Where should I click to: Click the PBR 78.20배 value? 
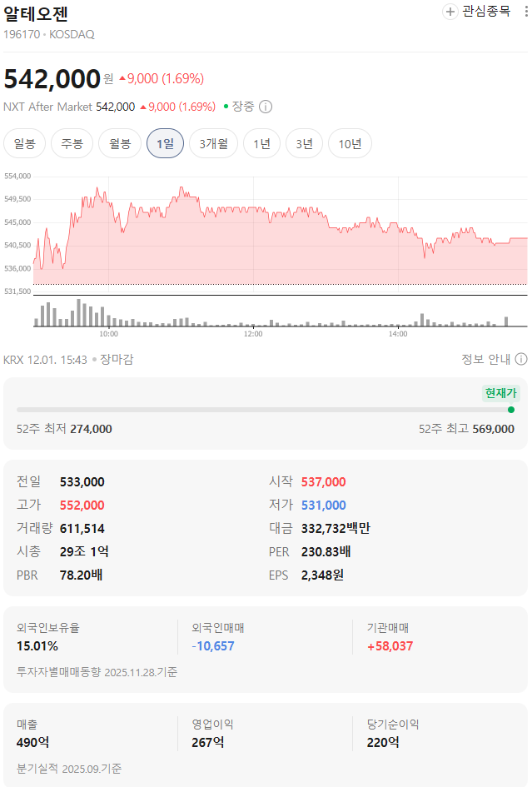pyautogui.click(x=82, y=575)
